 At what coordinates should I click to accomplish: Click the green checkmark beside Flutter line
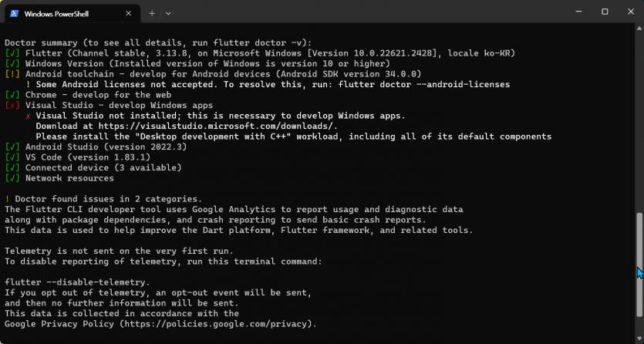click(12, 53)
